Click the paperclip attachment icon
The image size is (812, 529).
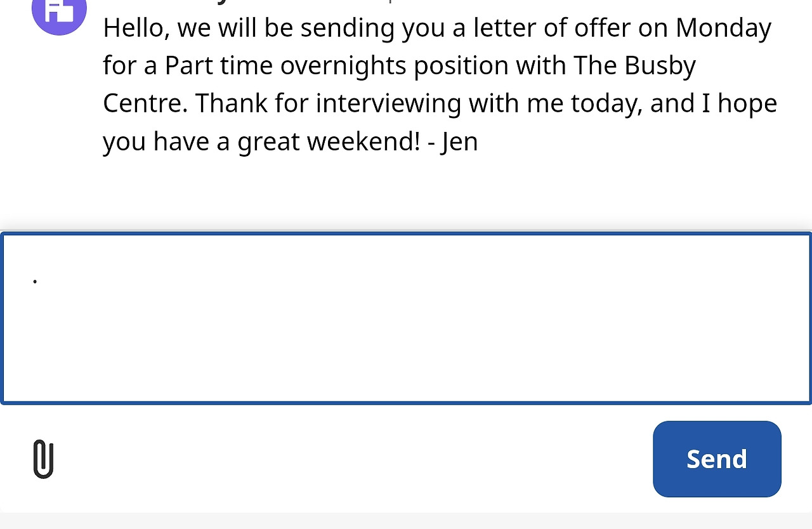(43, 459)
